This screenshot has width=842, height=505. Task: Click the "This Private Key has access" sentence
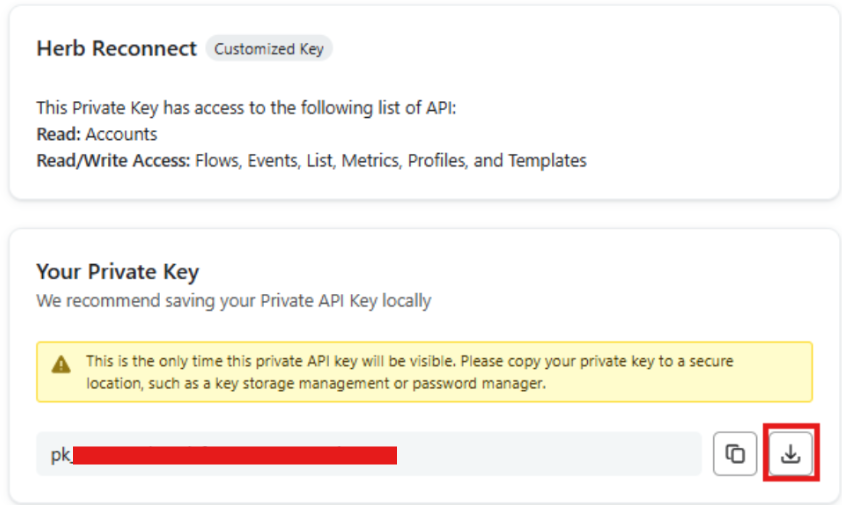click(x=246, y=108)
